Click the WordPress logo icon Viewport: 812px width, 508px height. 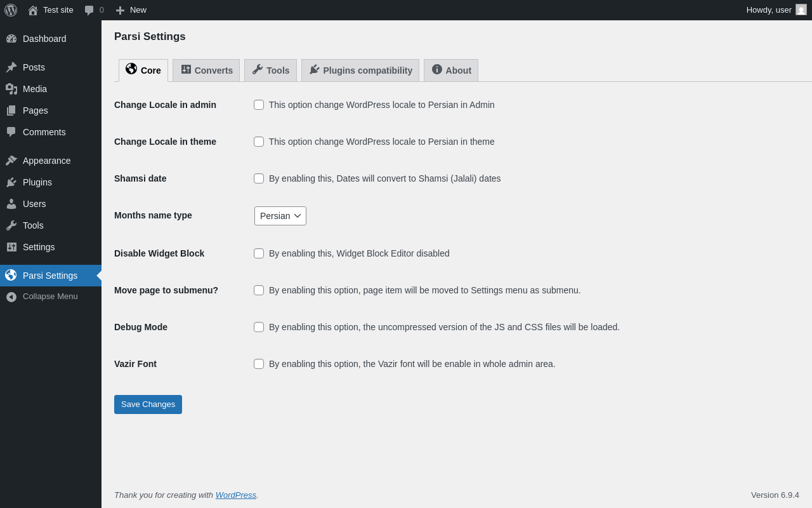click(11, 10)
